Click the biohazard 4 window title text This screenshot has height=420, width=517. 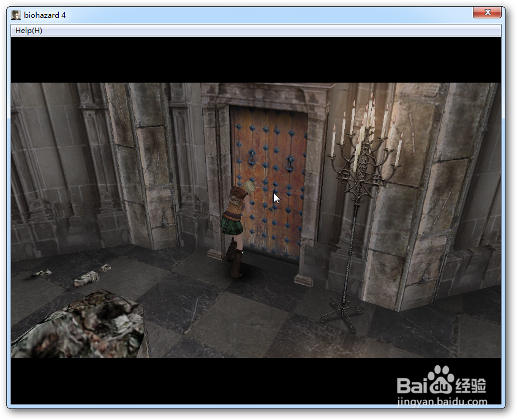point(45,15)
